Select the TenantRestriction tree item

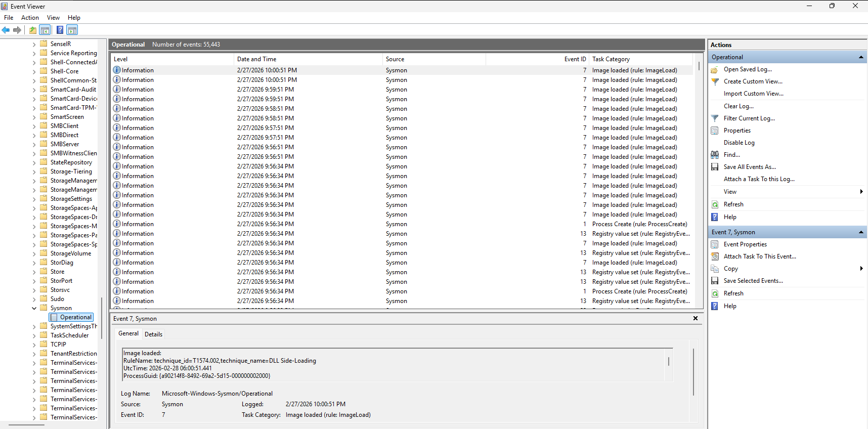(x=74, y=354)
